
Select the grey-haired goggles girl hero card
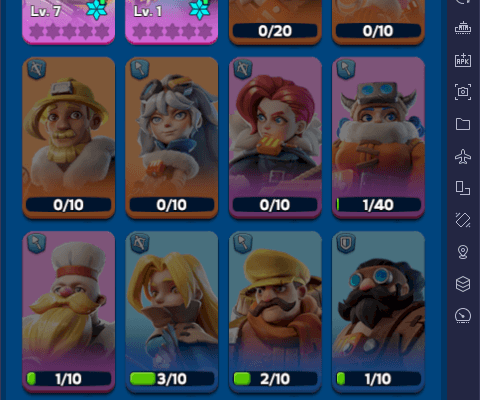point(172,138)
